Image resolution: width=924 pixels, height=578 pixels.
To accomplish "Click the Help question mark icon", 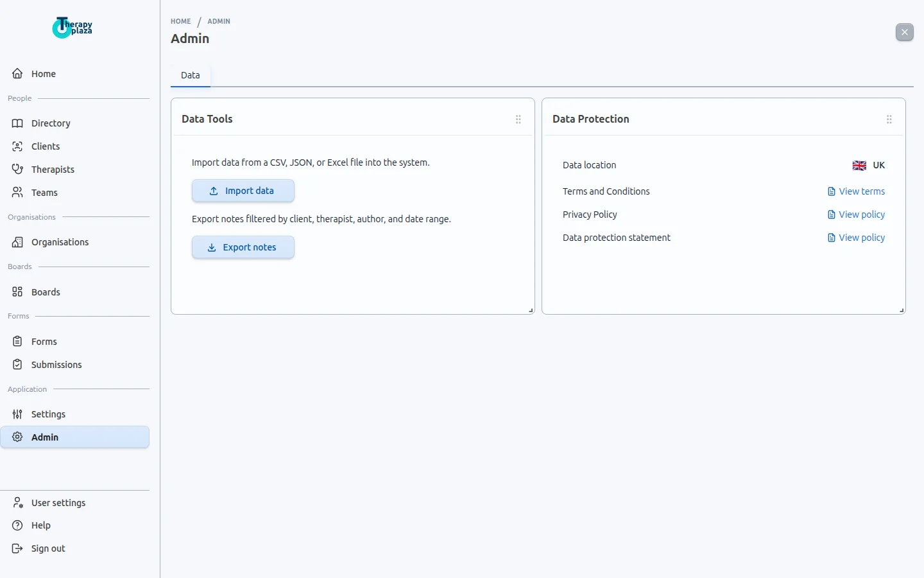I will [x=17, y=525].
